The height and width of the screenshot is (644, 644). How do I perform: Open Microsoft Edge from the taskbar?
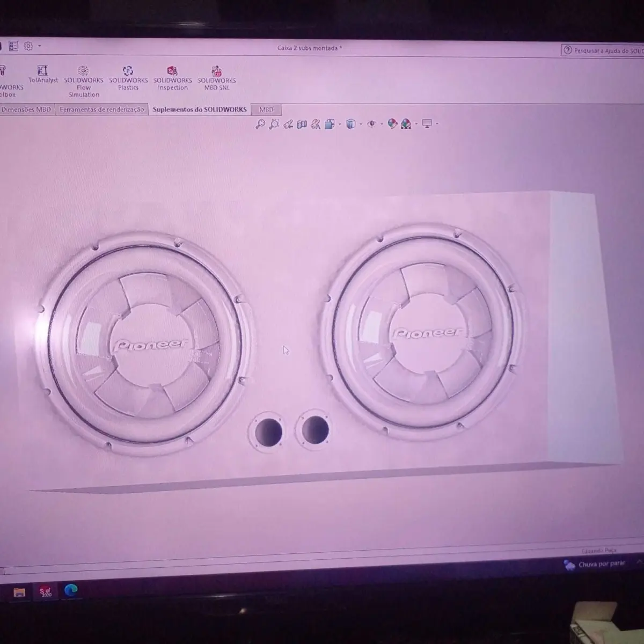[71, 590]
